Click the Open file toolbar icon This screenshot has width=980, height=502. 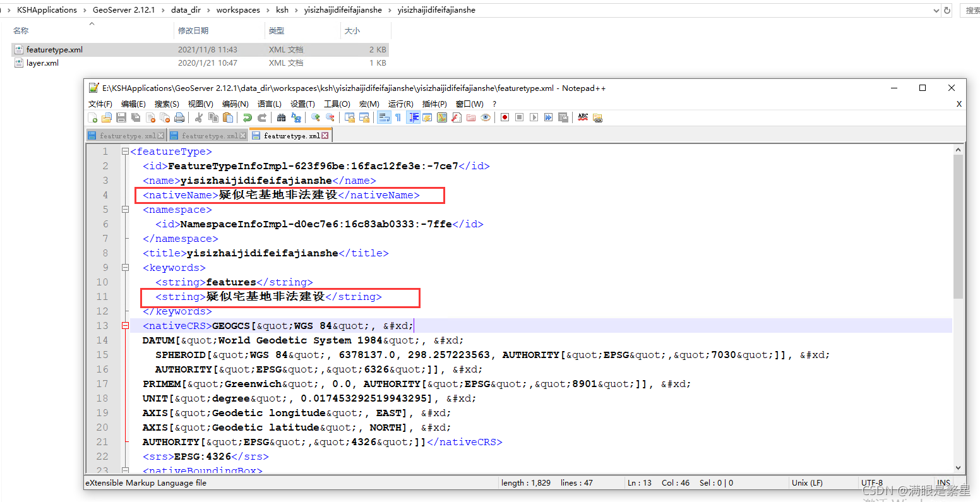[x=107, y=117]
